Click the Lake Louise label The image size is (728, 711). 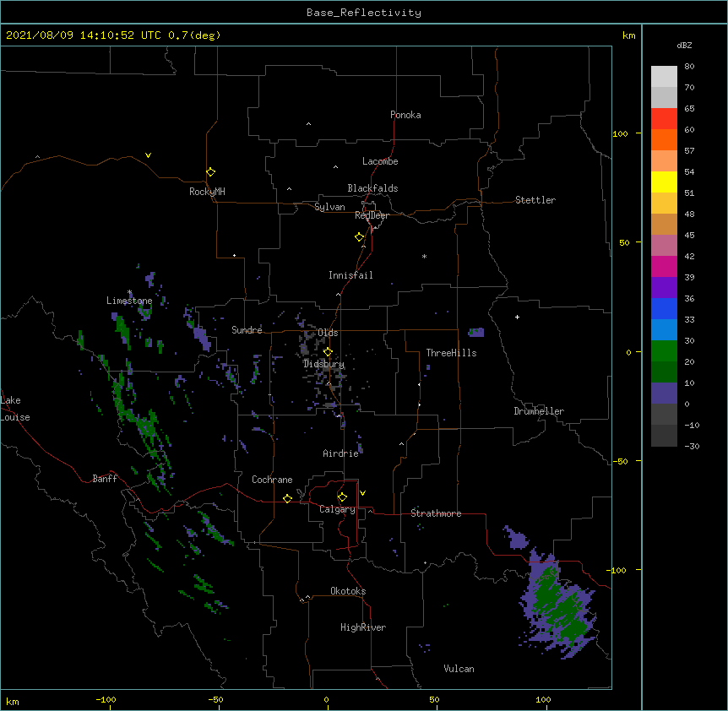tap(15, 409)
